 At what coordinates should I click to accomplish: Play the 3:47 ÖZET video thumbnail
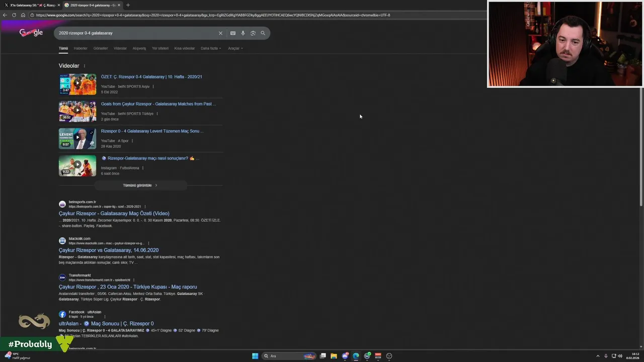(x=77, y=84)
